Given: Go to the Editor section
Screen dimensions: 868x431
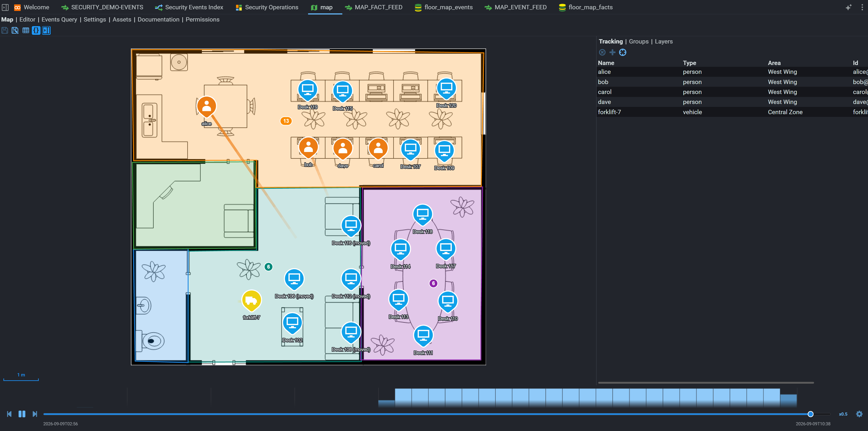Looking at the screenshot, I should click(27, 19).
